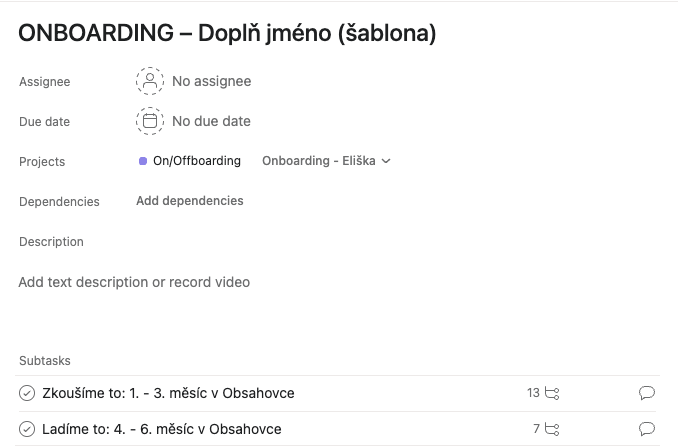Mark Ladíme to subtask complete
The image size is (678, 446).
27,429
